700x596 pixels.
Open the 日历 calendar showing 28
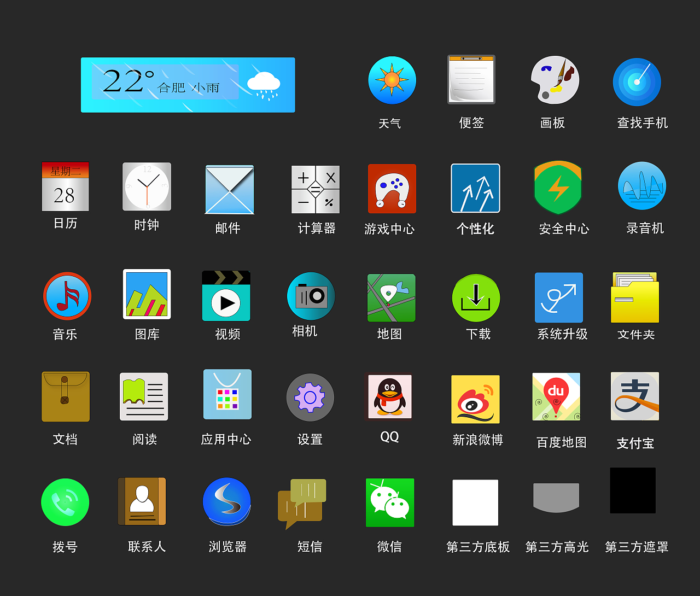tap(65, 186)
